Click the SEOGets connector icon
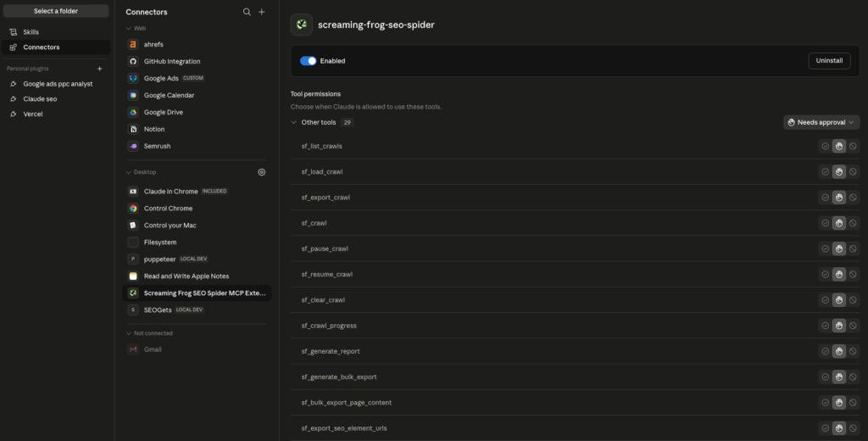The width and height of the screenshot is (868, 441). [x=133, y=310]
